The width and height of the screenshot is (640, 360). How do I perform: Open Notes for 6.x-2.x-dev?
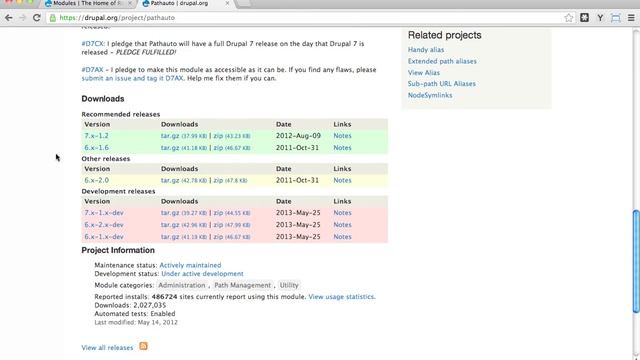point(342,225)
